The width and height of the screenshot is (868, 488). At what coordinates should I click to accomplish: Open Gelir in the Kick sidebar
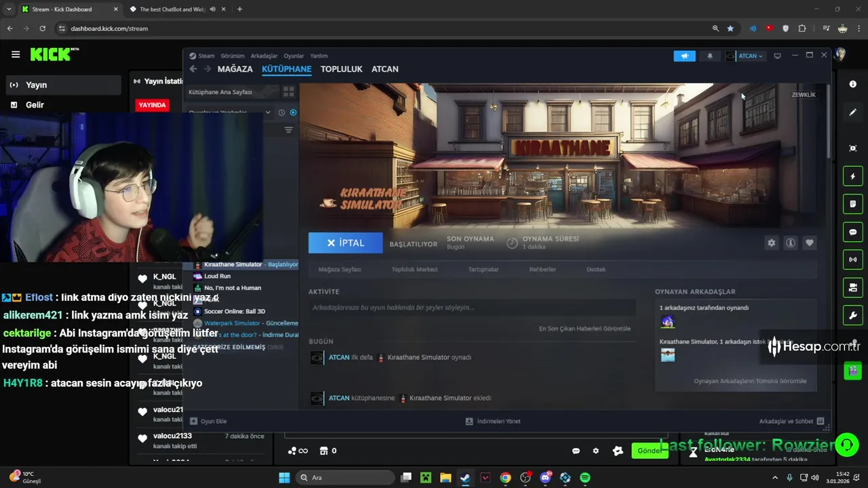point(35,105)
